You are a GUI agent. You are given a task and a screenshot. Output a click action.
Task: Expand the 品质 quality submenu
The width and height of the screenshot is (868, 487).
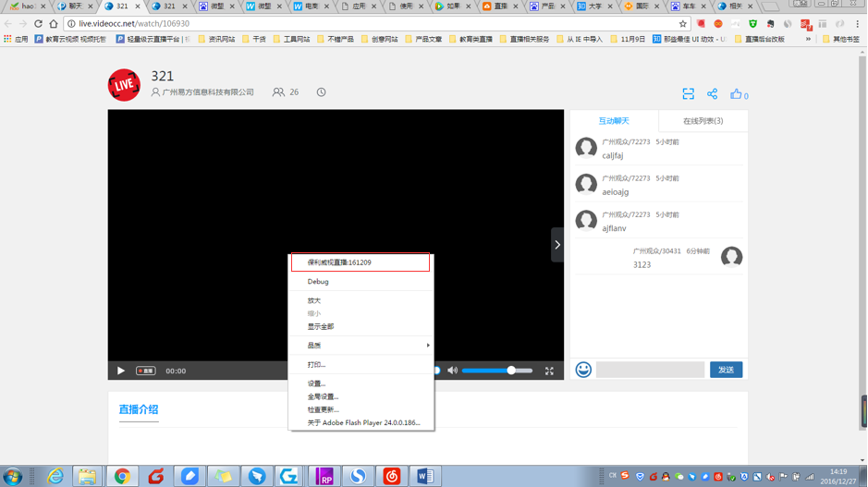coord(361,346)
